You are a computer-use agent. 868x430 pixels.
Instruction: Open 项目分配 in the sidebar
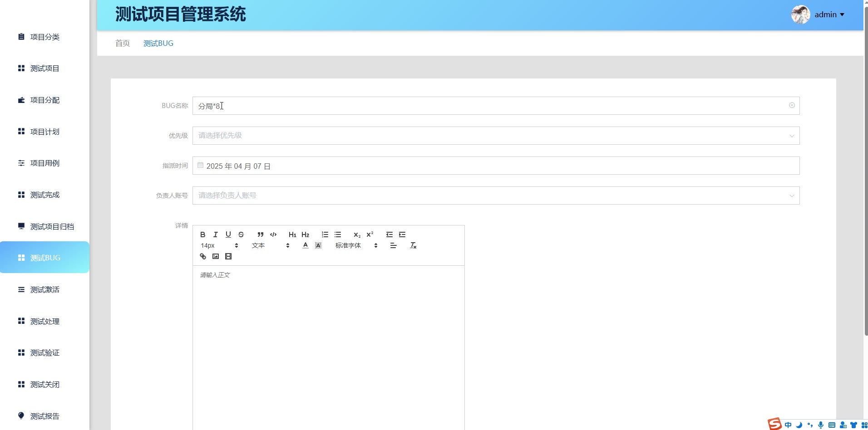[x=44, y=100]
